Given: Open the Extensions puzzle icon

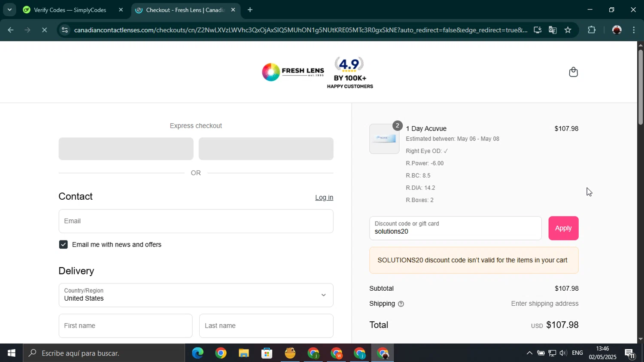Looking at the screenshot, I should (x=592, y=30).
